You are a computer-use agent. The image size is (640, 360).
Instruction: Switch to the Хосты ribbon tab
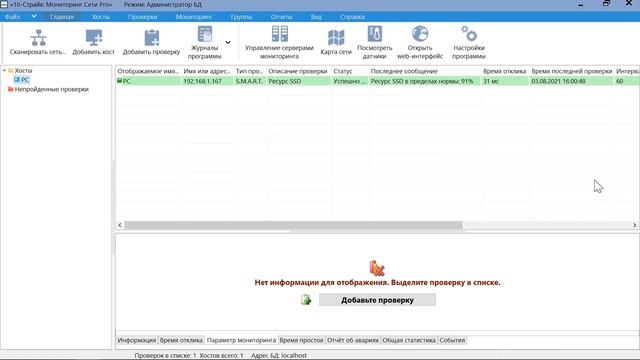(x=101, y=17)
